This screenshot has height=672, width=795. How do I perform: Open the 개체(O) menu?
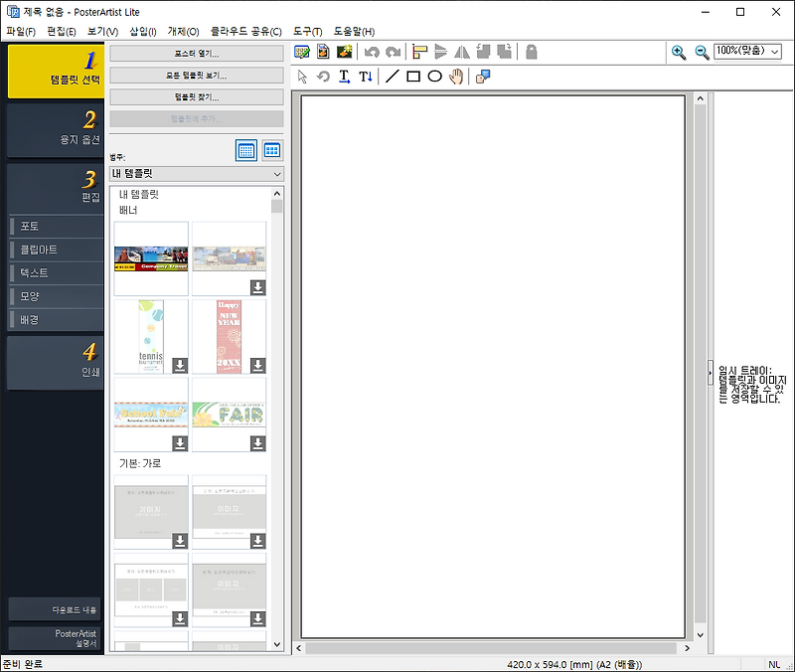(x=184, y=32)
